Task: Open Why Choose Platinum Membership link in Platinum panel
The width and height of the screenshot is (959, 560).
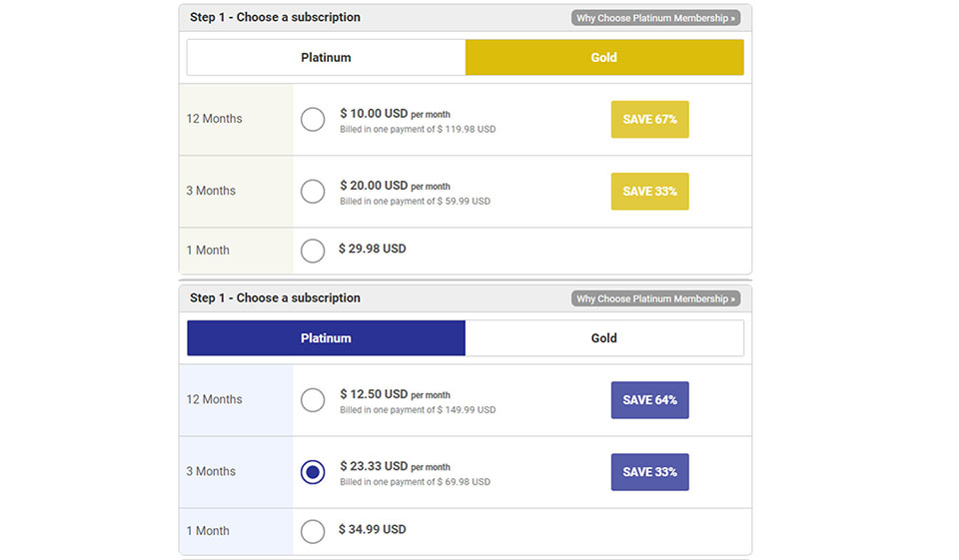Action: [655, 298]
